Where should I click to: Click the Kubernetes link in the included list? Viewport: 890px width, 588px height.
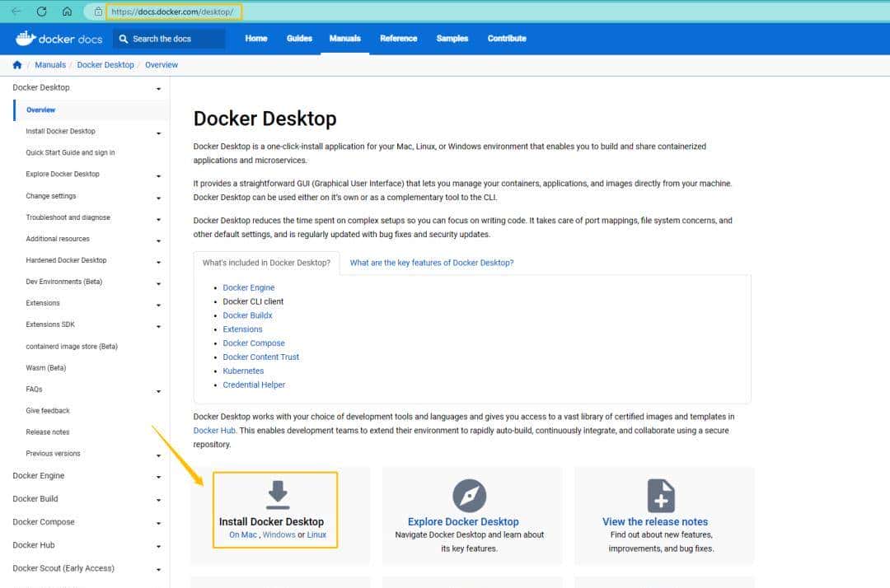(243, 371)
